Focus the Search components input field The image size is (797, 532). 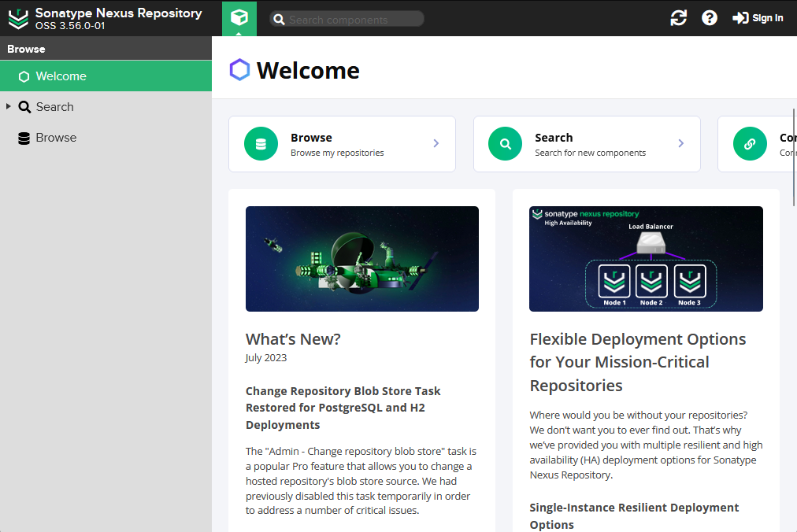click(x=347, y=20)
